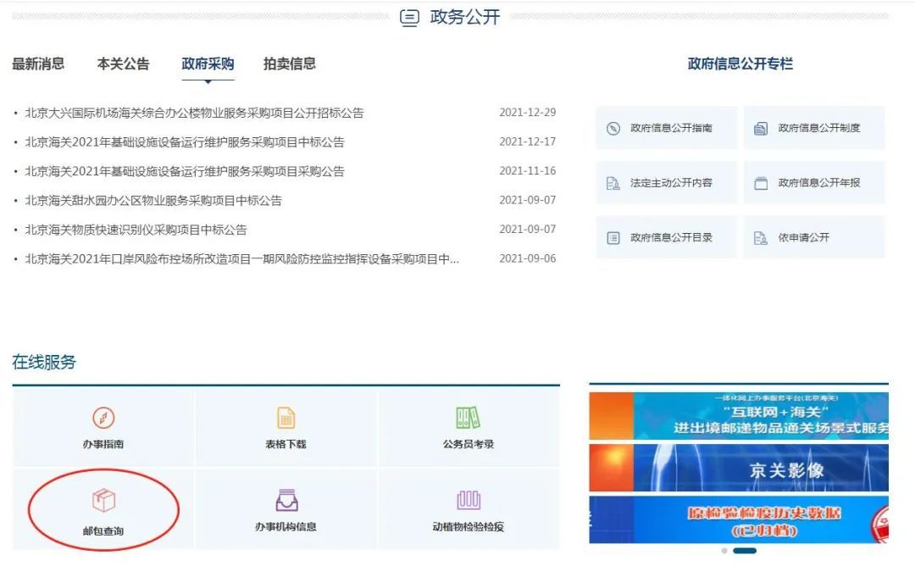Select the 政府采购 tab
Viewport: 915px width, 588px height.
pyautogui.click(x=208, y=64)
